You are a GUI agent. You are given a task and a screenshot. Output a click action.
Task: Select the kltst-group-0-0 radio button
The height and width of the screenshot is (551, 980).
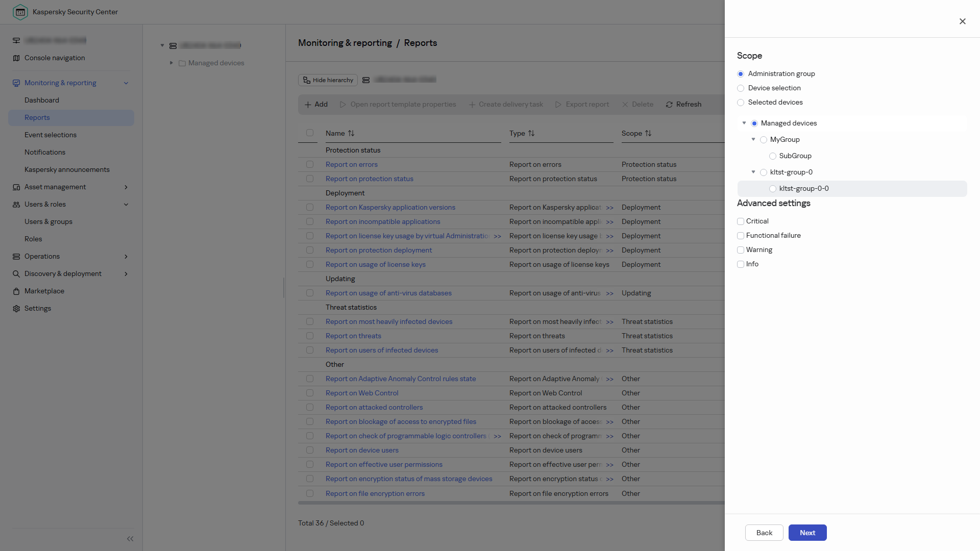tap(773, 189)
